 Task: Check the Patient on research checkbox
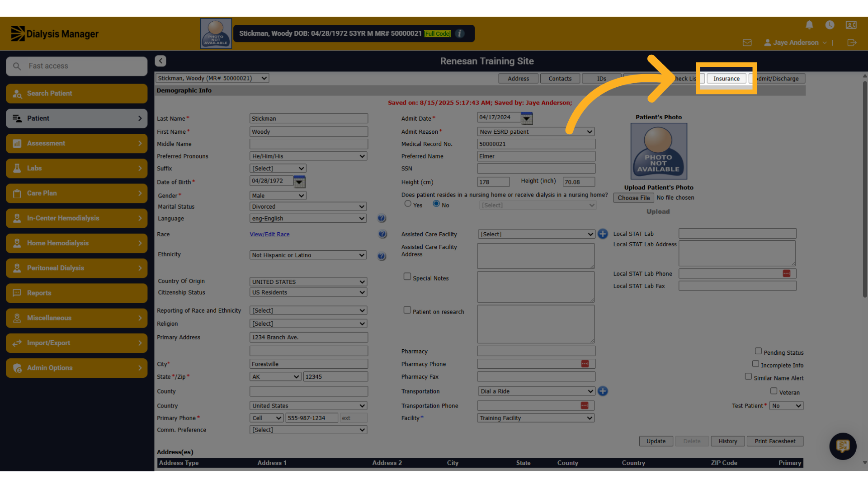coord(407,310)
